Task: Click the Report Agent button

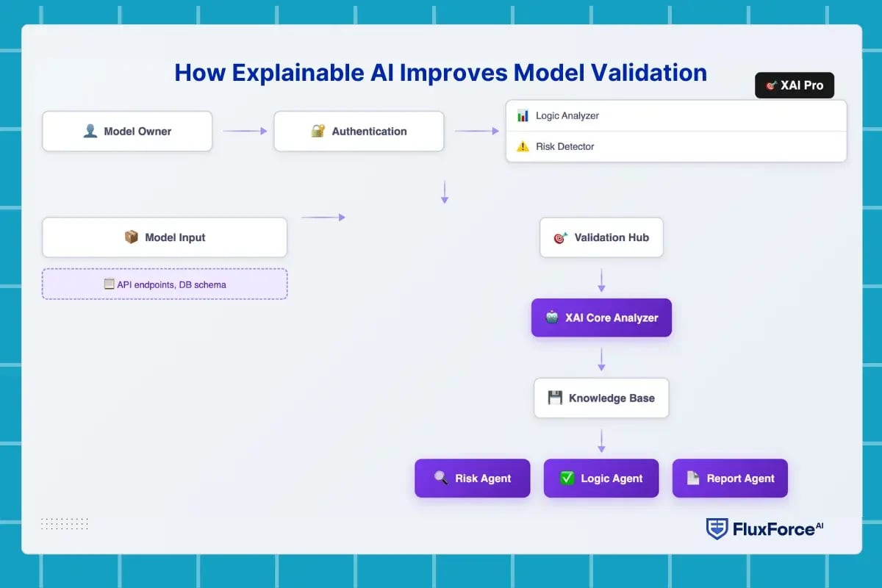Action: 730,478
